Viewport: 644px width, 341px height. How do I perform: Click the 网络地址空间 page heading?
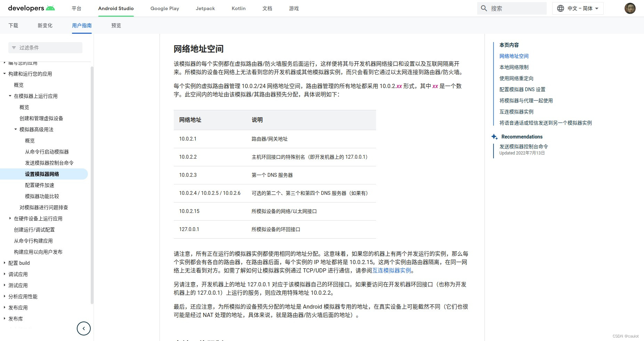pyautogui.click(x=198, y=49)
